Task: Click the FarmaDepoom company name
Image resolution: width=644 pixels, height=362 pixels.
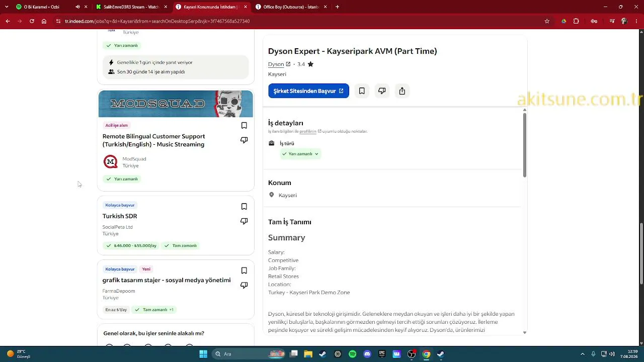Action: [119, 291]
